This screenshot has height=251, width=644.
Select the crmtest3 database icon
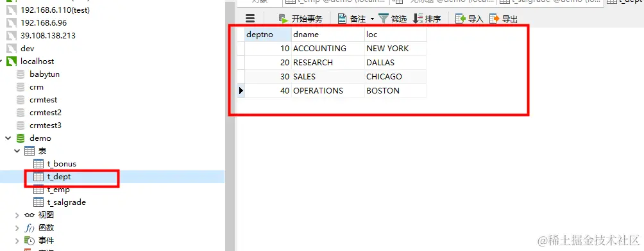coord(20,125)
